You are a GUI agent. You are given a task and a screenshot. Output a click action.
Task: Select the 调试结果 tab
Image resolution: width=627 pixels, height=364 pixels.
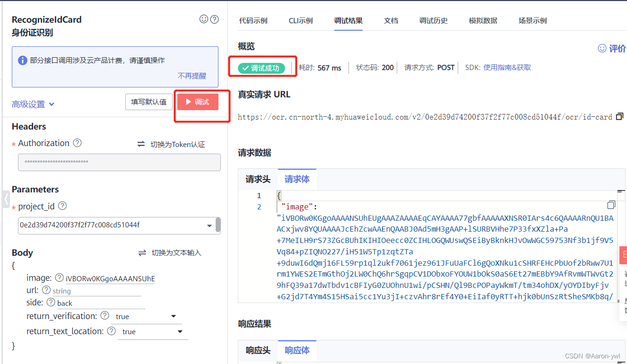pos(348,20)
